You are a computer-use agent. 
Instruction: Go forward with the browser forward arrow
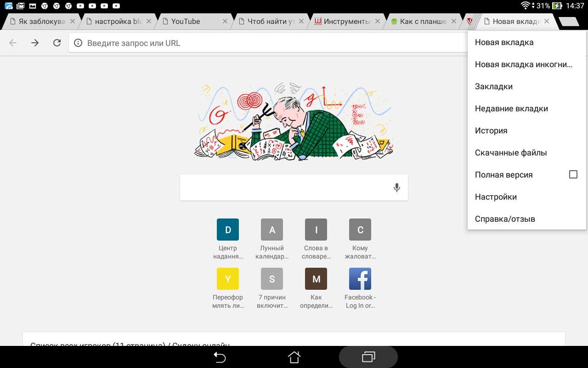(35, 43)
